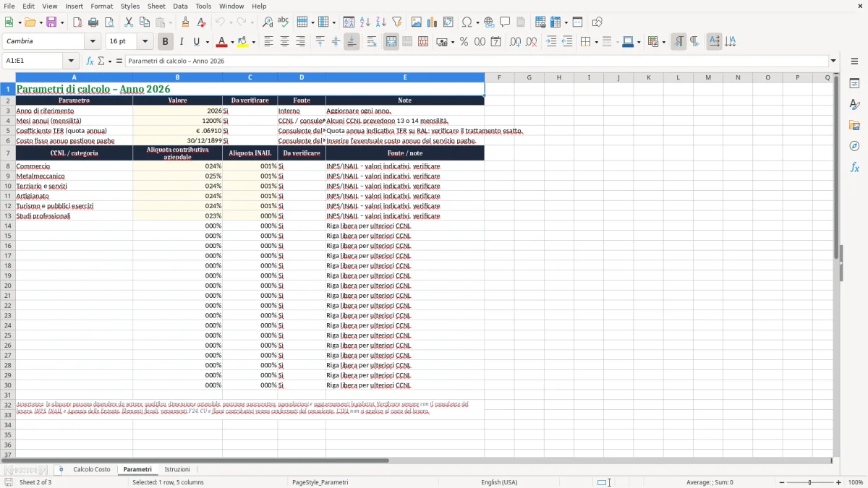
Task: Expand the formula bar
Action: [833, 61]
